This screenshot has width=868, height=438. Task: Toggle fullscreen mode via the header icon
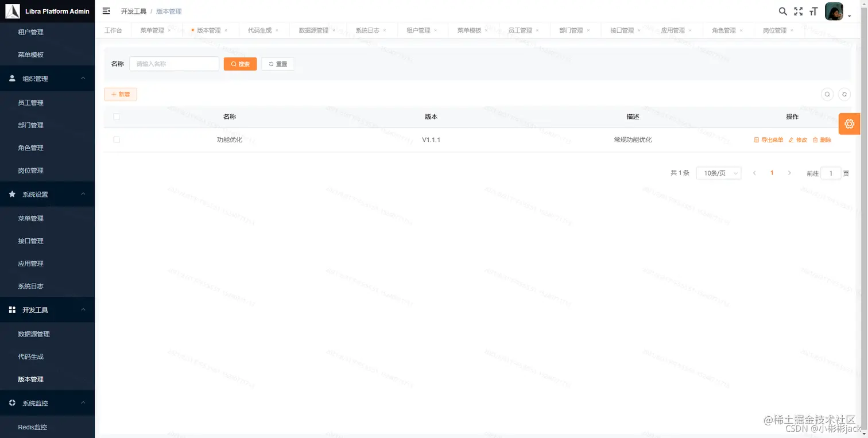coord(799,11)
